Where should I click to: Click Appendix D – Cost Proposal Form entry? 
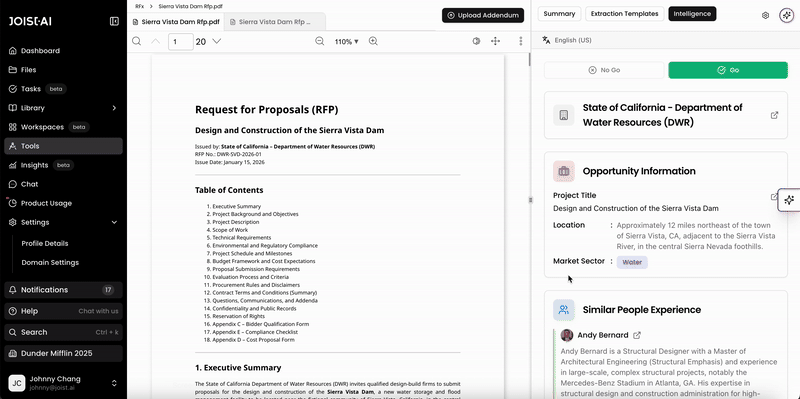click(254, 340)
